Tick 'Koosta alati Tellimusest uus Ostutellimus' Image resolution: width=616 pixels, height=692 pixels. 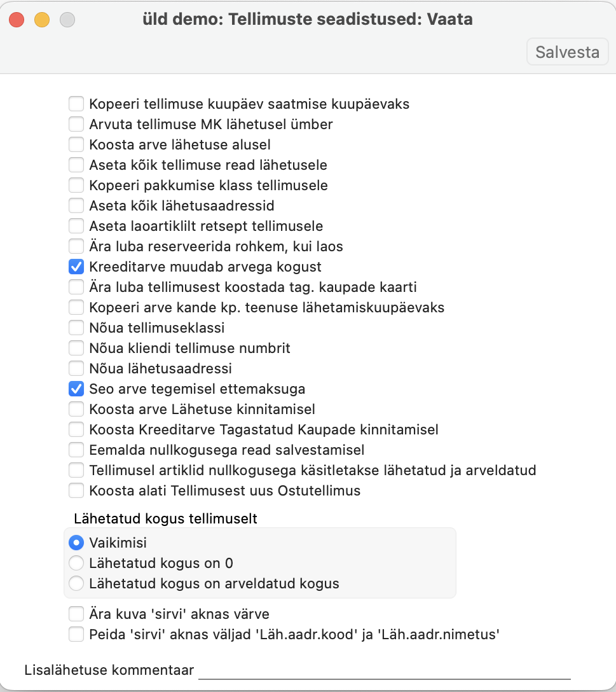point(76,490)
